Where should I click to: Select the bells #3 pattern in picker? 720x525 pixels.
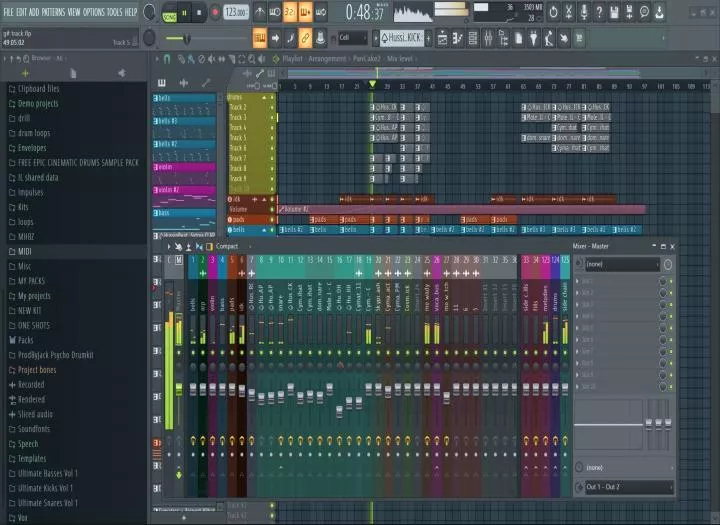[184, 121]
